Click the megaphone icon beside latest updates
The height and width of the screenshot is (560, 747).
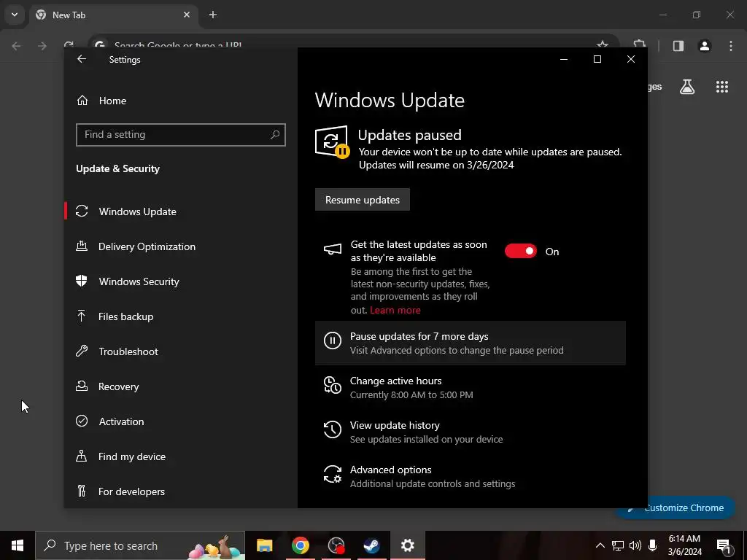pos(333,249)
